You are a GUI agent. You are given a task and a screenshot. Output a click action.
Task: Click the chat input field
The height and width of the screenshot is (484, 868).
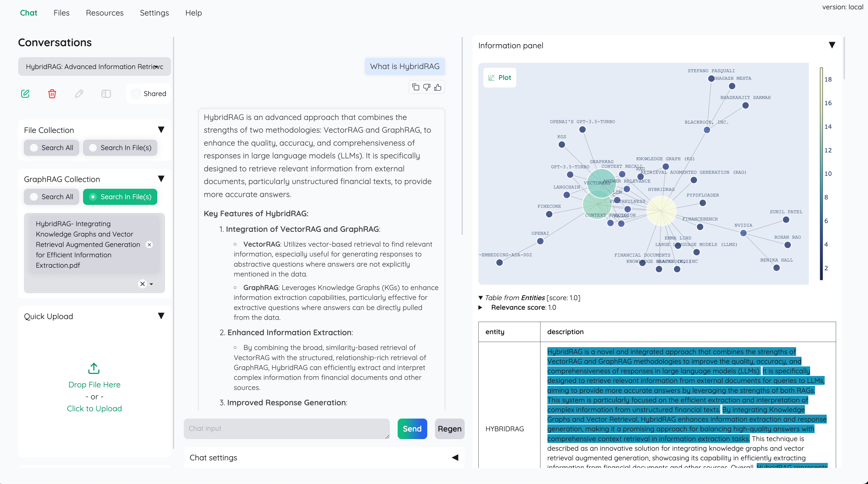pyautogui.click(x=289, y=429)
